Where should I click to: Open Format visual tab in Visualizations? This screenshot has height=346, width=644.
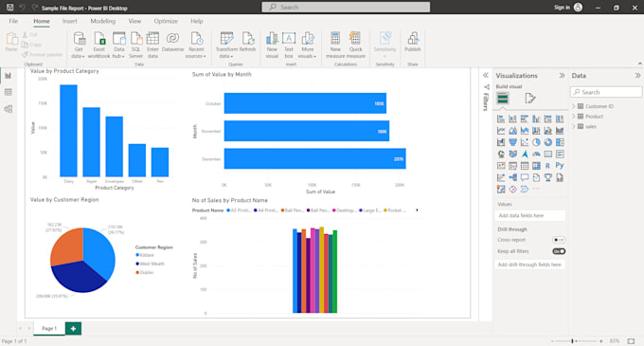tap(529, 99)
